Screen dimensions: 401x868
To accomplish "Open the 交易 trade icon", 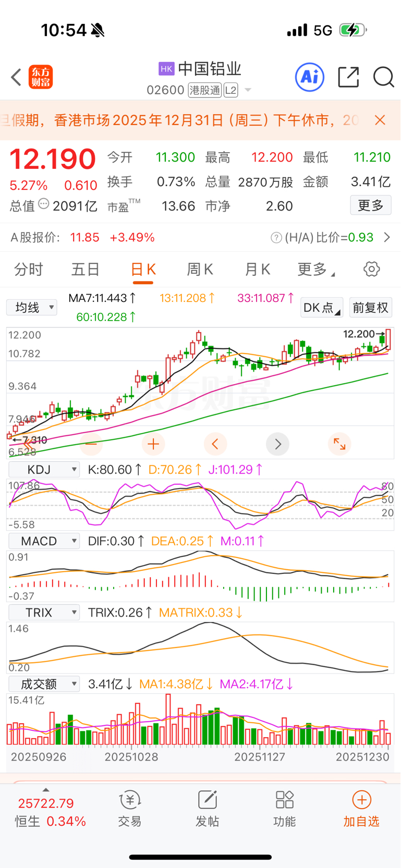I will coord(130,800).
